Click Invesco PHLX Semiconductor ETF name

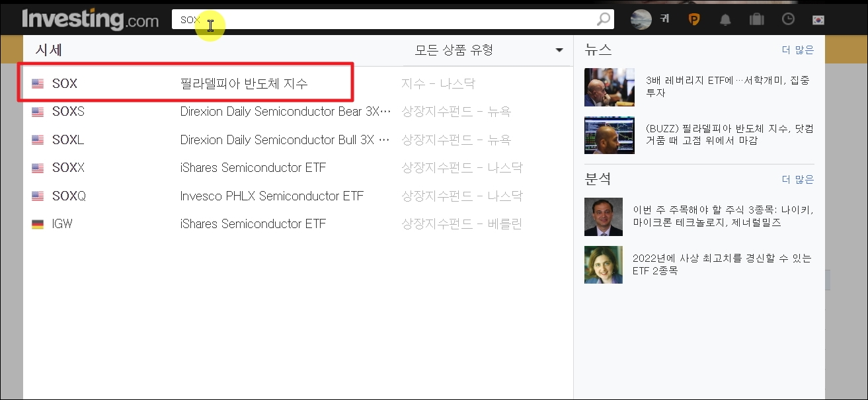pyautogui.click(x=272, y=196)
